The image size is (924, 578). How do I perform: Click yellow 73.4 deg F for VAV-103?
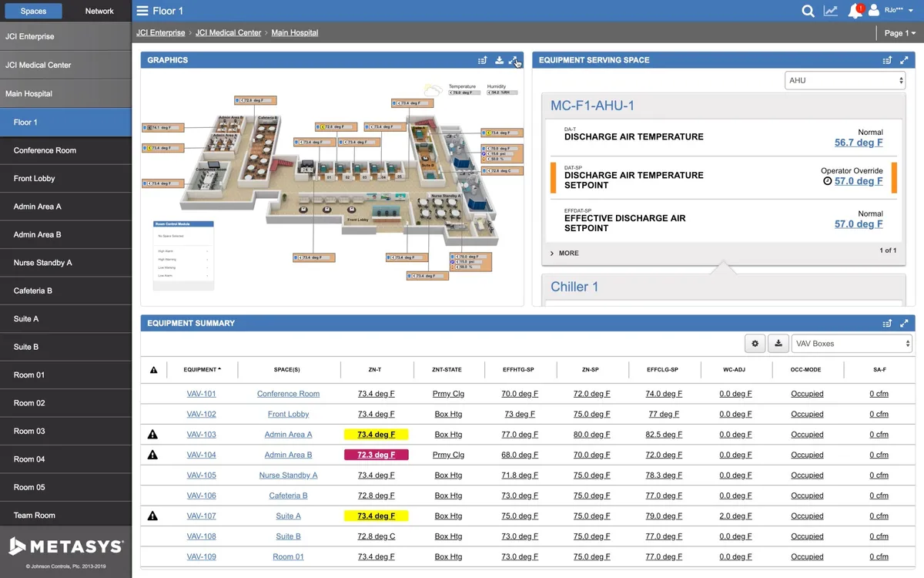pos(376,435)
